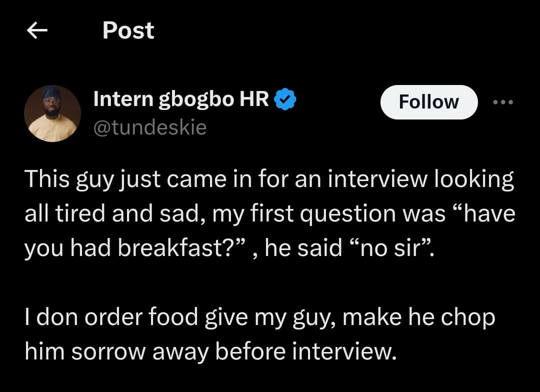Image resolution: width=540 pixels, height=392 pixels.
Task: Click the blue verified checkmark badge
Action: coord(285,100)
